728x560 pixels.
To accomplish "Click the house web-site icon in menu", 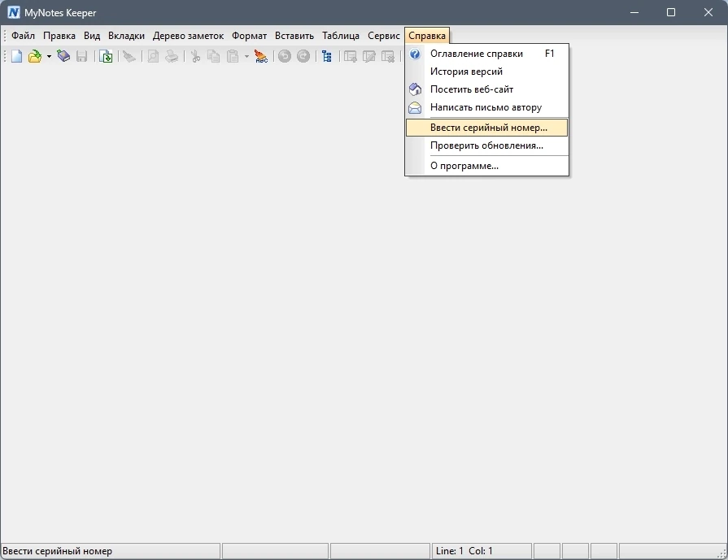I will (x=415, y=89).
